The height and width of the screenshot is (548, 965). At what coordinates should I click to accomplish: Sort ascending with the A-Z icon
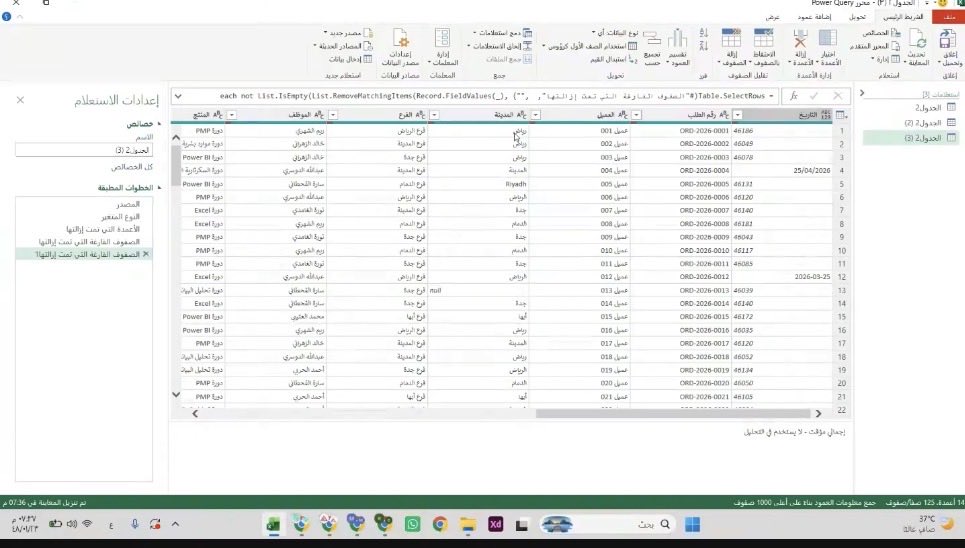[x=703, y=33]
